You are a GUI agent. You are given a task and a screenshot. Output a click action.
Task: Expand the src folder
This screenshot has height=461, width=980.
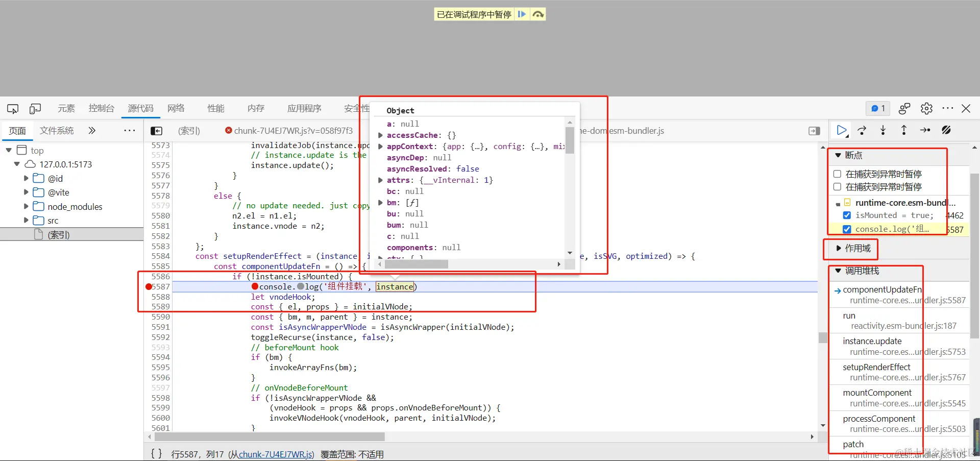pos(26,220)
